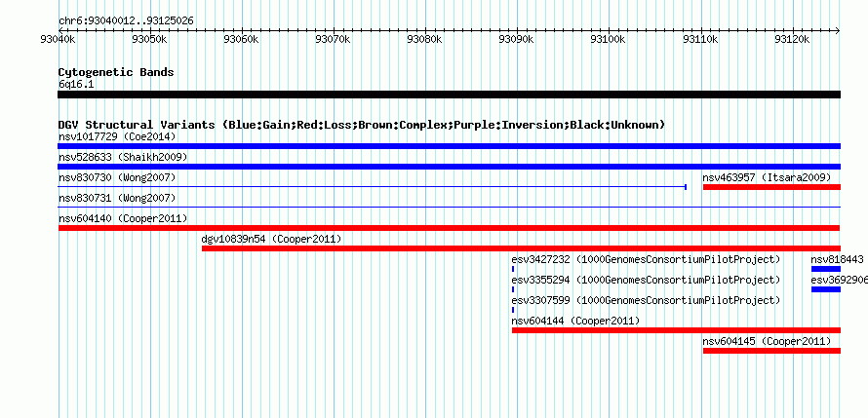Click the 93120k ruler tick label
The width and height of the screenshot is (868, 418).
click(x=793, y=40)
